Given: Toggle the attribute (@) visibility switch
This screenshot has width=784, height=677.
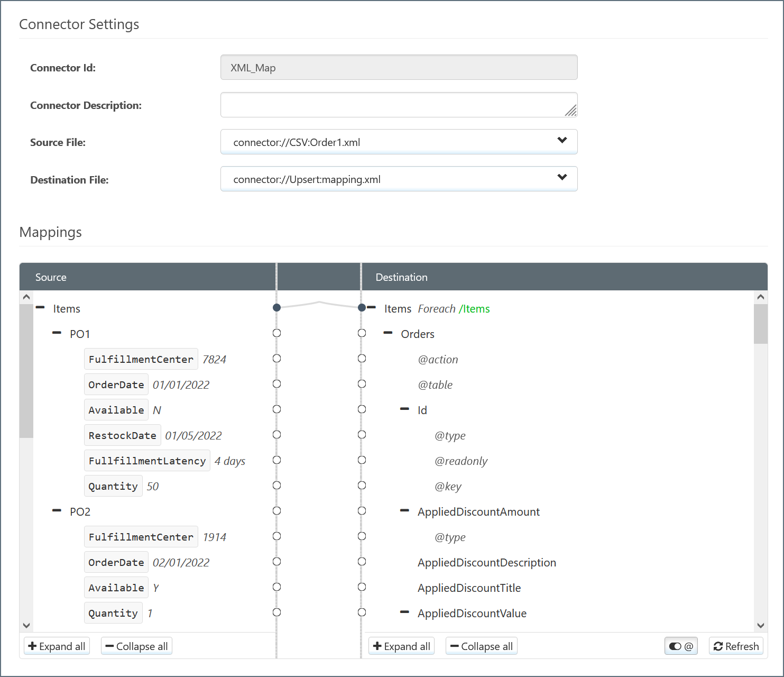Looking at the screenshot, I should (680, 646).
